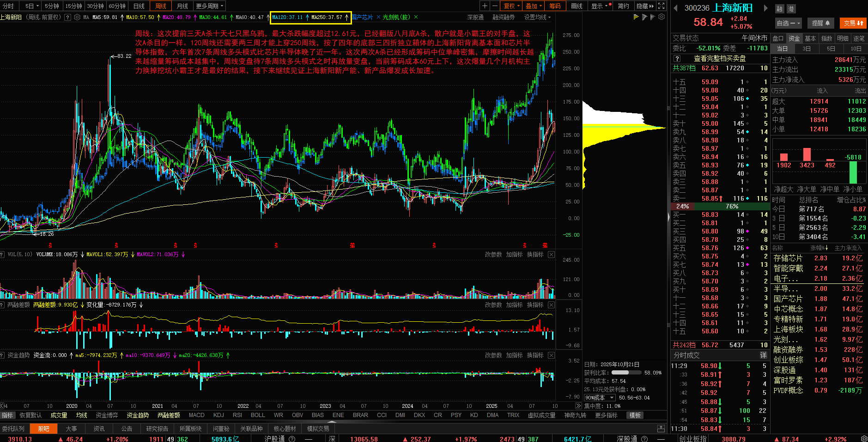The width and height of the screenshot is (868, 442).
Task: Click 改参数 in the VOL panel
Action: pos(493,254)
